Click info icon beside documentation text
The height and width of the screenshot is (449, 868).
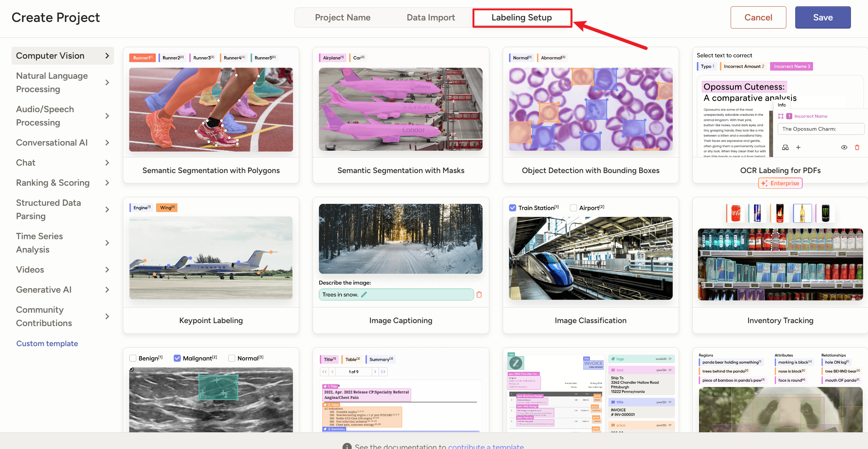(x=347, y=446)
